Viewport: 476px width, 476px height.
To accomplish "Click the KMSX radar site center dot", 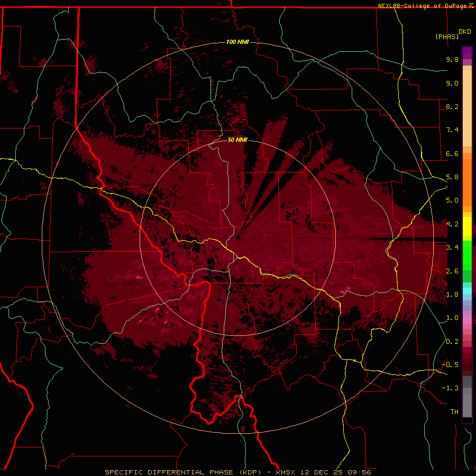I will coord(238,237).
